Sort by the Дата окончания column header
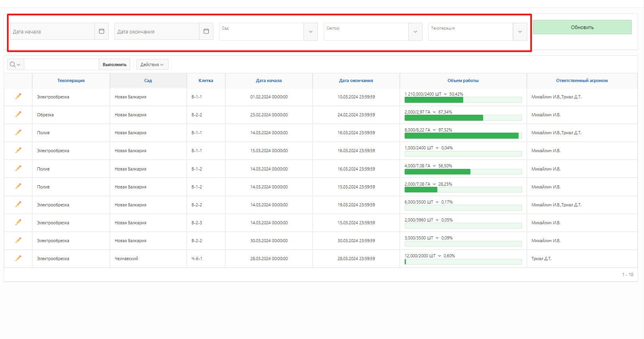Screen dimensions: 644x339 pos(356,80)
